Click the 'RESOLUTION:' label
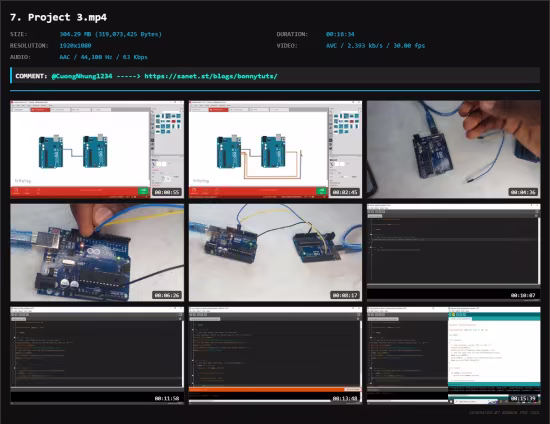 tap(29, 46)
